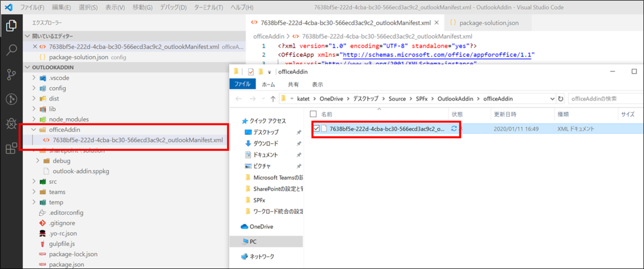Expand the src folder
The width and height of the screenshot is (644, 269).
pos(34,181)
